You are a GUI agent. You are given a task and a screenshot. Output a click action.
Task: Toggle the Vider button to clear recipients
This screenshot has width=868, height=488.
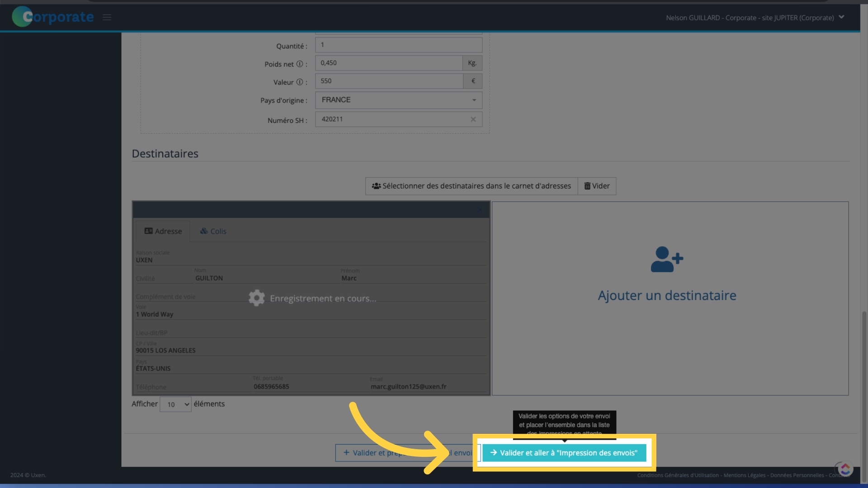pyautogui.click(x=597, y=186)
